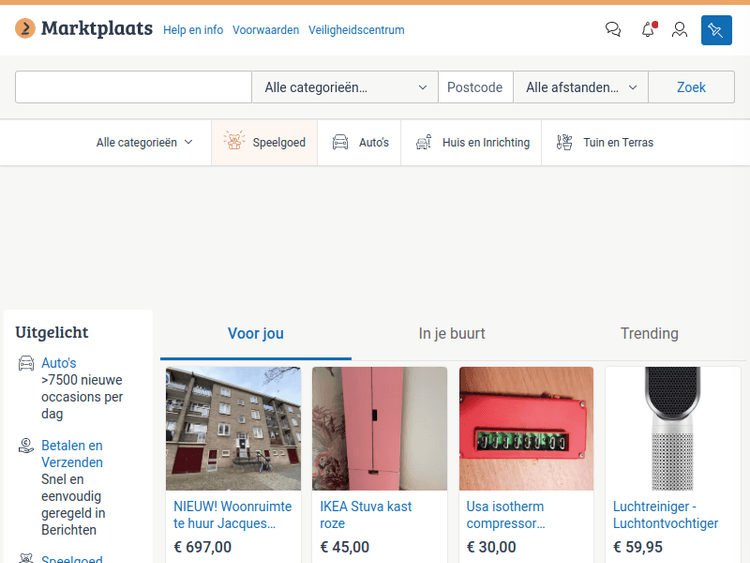
Task: Open the Veiligheidscentrum link
Action: 356,30
